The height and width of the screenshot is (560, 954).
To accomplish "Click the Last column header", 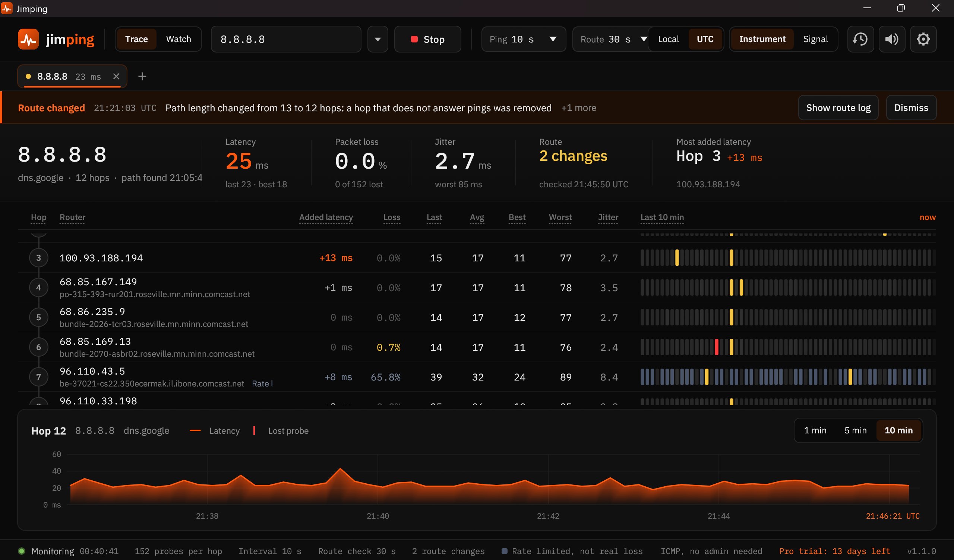I will [434, 217].
